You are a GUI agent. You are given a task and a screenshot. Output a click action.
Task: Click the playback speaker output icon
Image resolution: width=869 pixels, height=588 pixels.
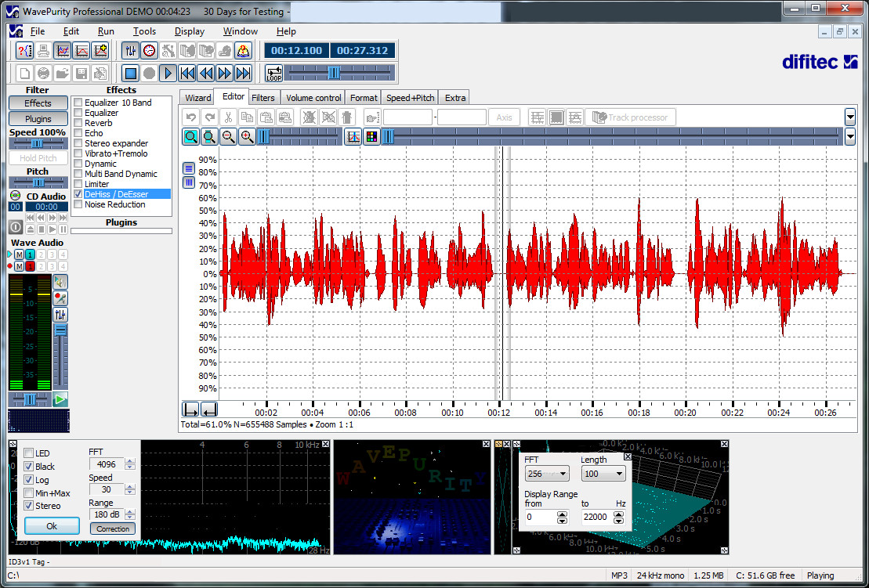click(x=60, y=283)
